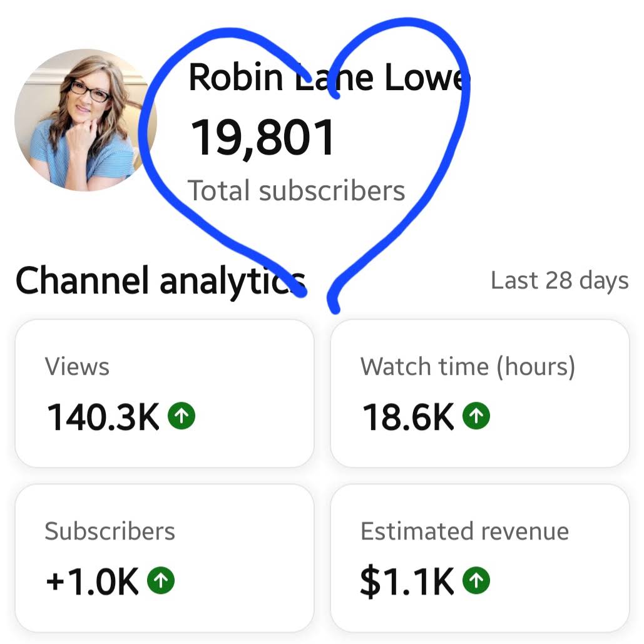The height and width of the screenshot is (644, 644).
Task: Click the green up arrow beside $1.1K revenue
Action: coord(476,580)
